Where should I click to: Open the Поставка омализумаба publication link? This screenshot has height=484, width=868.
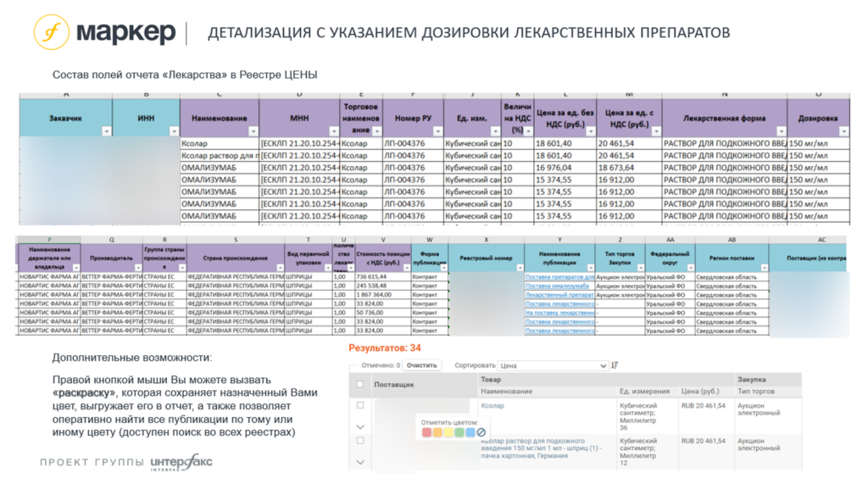point(557,286)
